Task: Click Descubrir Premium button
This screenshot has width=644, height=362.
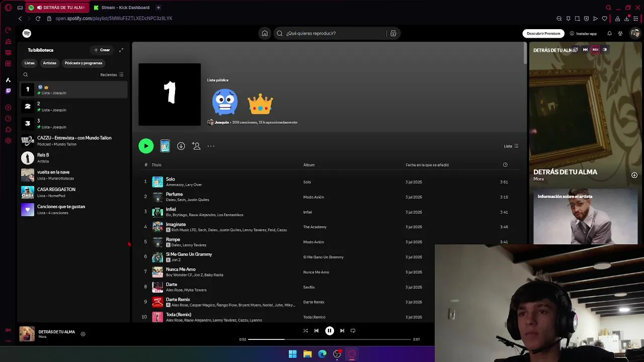Action: tap(543, 33)
